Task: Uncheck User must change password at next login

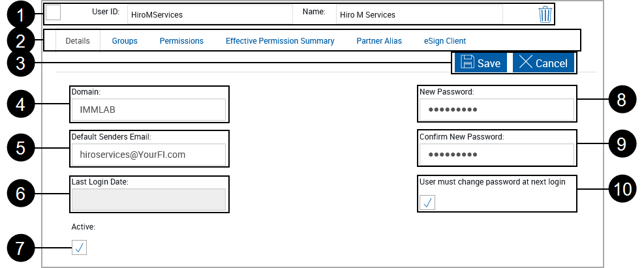Action: (x=428, y=203)
